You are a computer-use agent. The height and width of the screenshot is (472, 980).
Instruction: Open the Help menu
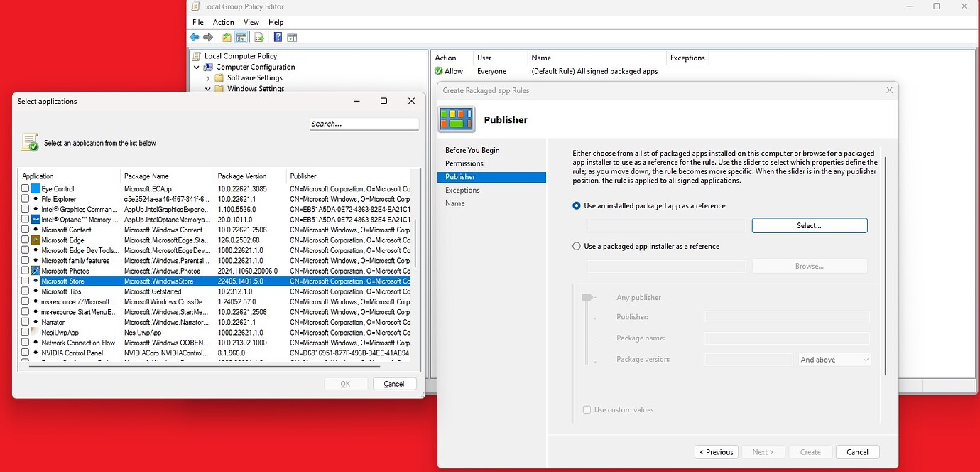276,23
